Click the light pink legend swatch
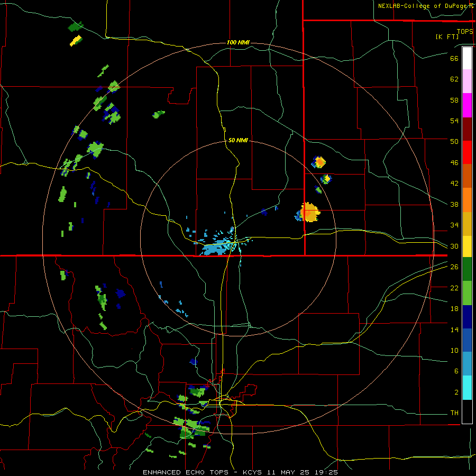 [x=467, y=81]
